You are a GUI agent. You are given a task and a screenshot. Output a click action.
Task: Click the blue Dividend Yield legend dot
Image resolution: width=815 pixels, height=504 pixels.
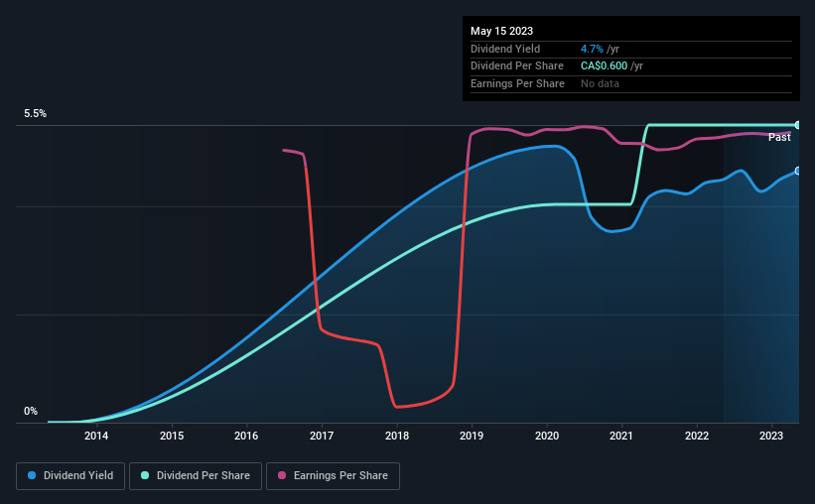coord(32,475)
